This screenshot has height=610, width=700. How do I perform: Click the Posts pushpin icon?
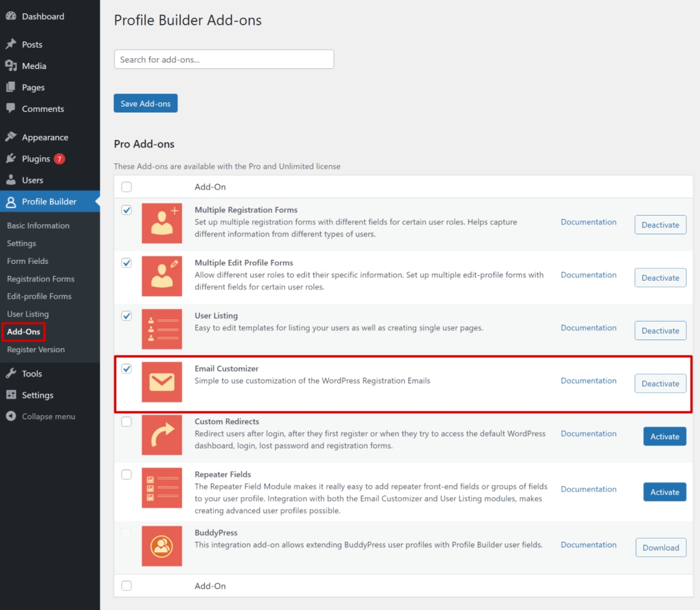pyautogui.click(x=11, y=44)
